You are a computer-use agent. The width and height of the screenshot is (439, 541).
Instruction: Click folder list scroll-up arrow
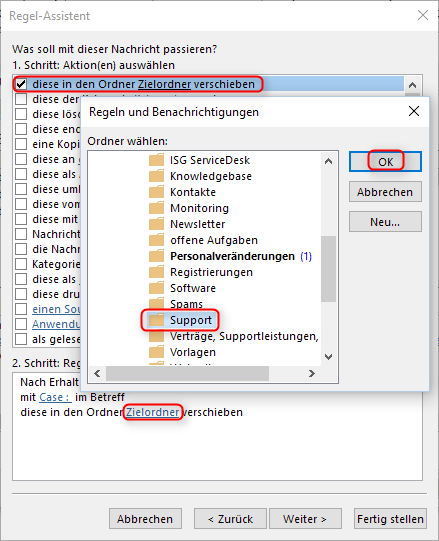pos(329,161)
